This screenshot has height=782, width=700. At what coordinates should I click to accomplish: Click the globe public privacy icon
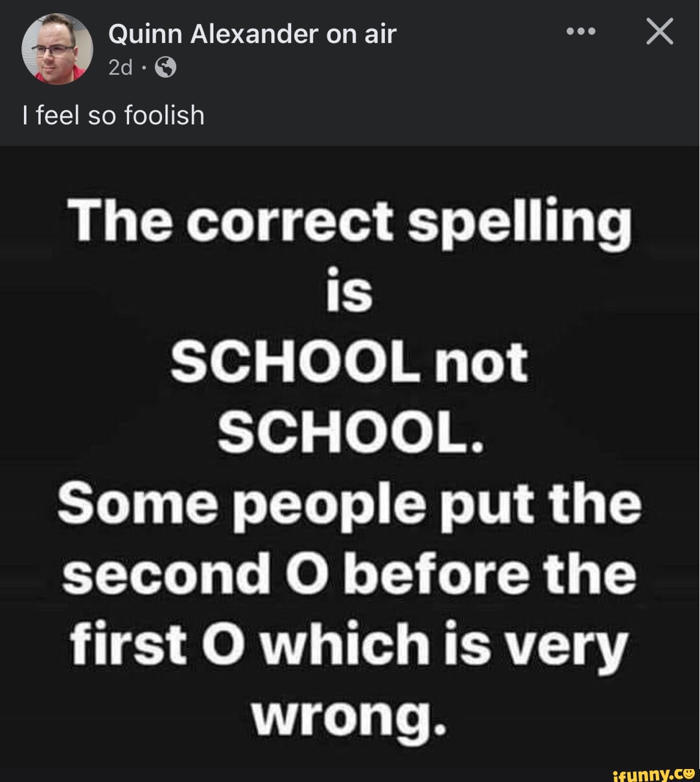click(166, 67)
